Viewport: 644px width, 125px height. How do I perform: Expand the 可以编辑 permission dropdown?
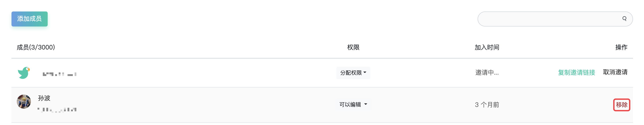coord(353,104)
